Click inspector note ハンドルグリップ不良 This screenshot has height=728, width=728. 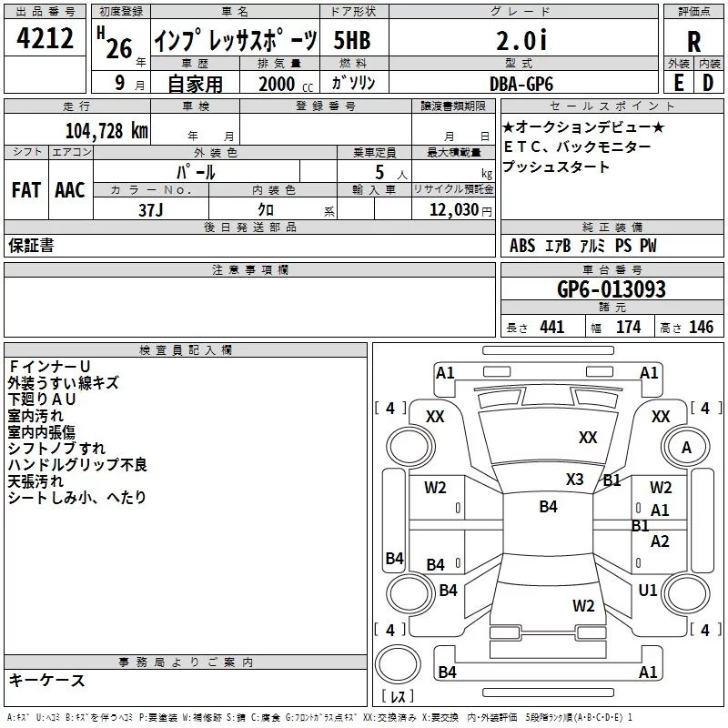coord(77,465)
